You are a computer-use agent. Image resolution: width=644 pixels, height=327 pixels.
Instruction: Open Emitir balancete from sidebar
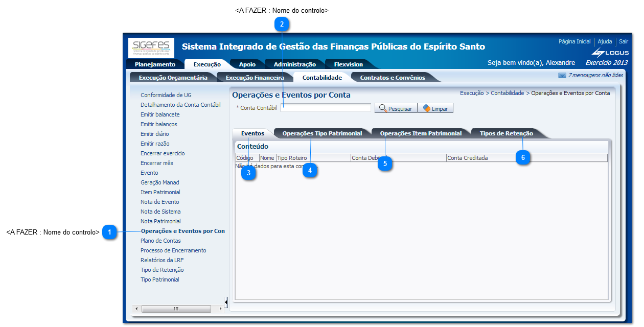pyautogui.click(x=160, y=114)
